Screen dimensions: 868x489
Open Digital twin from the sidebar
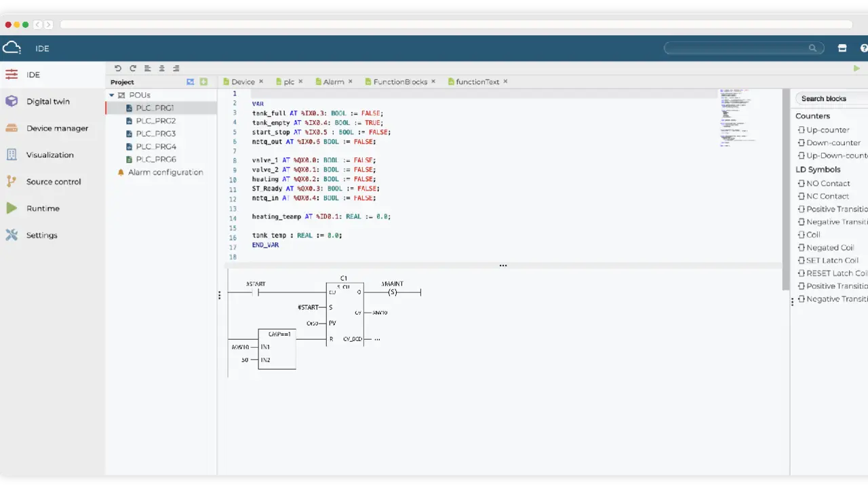click(x=47, y=102)
